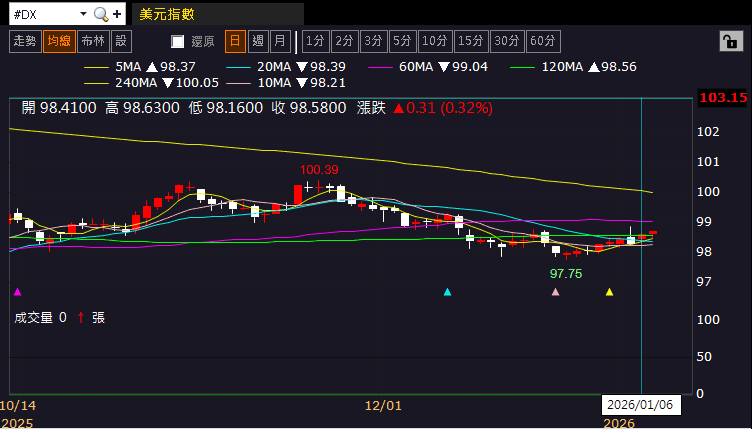
Task: Click the magenta triangle marker on chart
Action: (17, 292)
